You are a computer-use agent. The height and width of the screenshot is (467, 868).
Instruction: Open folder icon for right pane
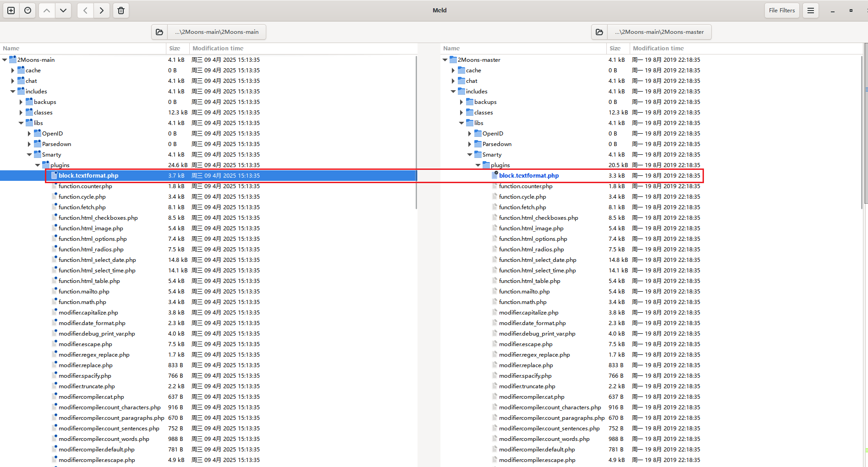[599, 32]
